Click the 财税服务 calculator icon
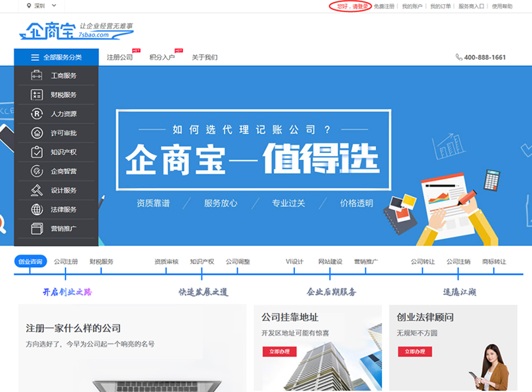The width and height of the screenshot is (532, 392). (37, 95)
